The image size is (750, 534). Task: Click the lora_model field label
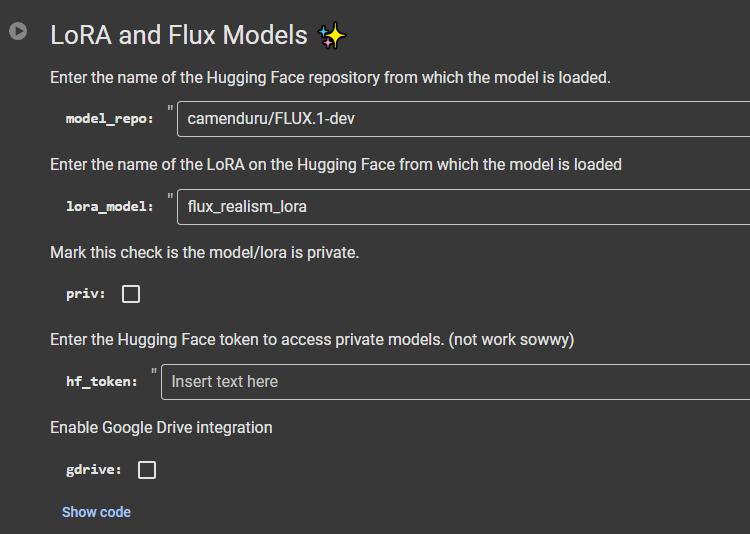pyautogui.click(x=110, y=207)
